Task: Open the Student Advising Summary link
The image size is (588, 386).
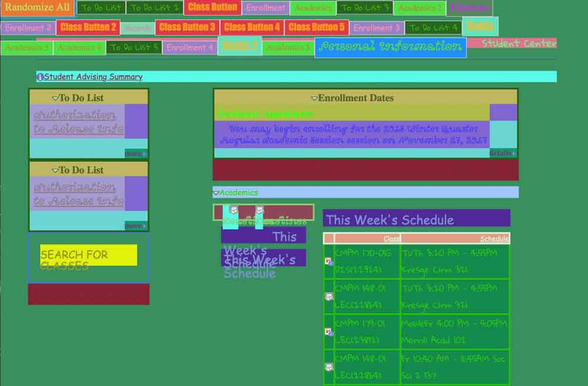Action: pyautogui.click(x=93, y=77)
